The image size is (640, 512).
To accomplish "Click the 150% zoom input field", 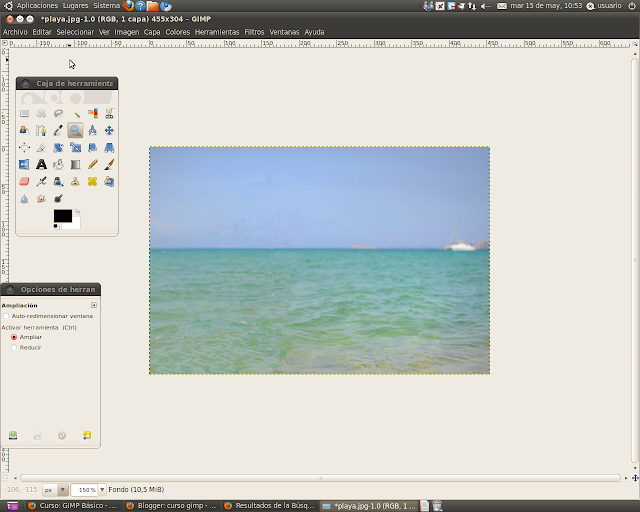I will pyautogui.click(x=84, y=490).
